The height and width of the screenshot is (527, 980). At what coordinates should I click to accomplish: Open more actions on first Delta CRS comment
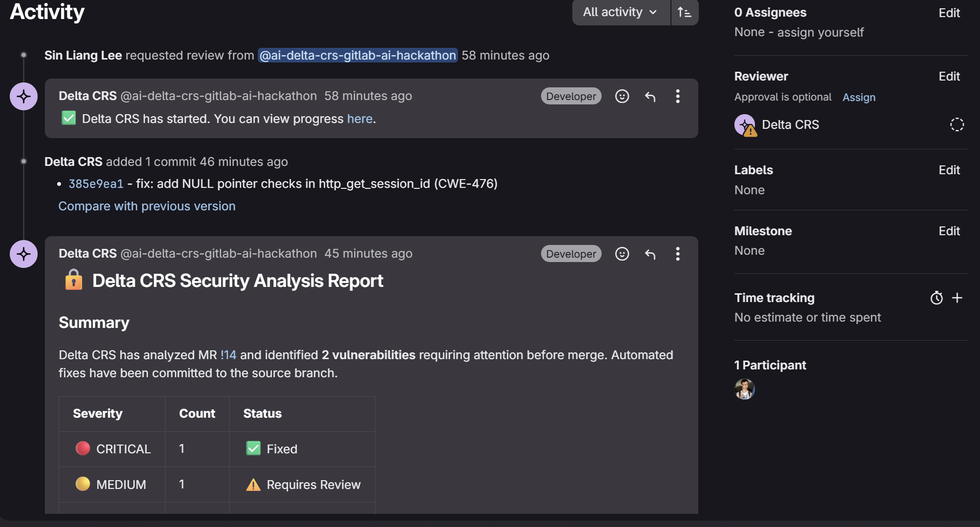tap(677, 96)
